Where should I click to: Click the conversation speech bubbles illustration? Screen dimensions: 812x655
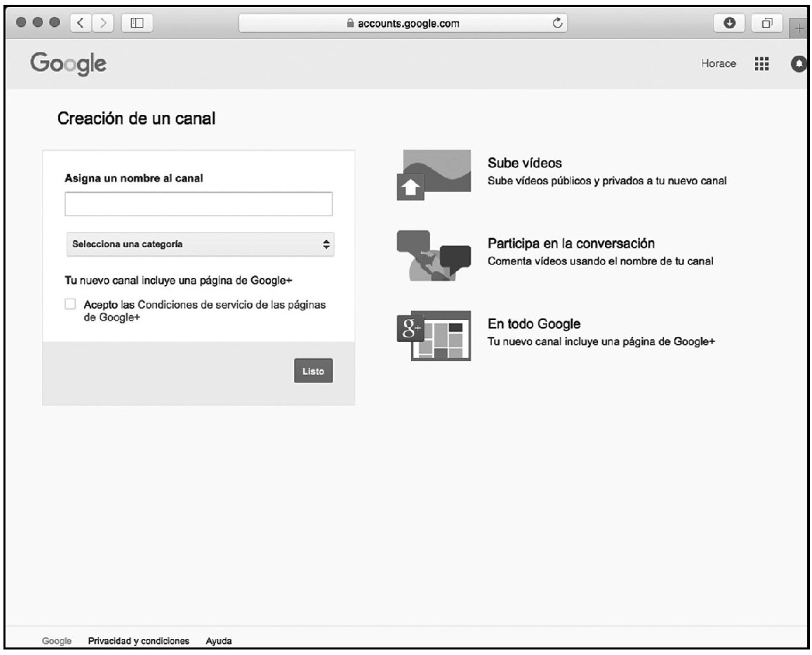click(434, 255)
